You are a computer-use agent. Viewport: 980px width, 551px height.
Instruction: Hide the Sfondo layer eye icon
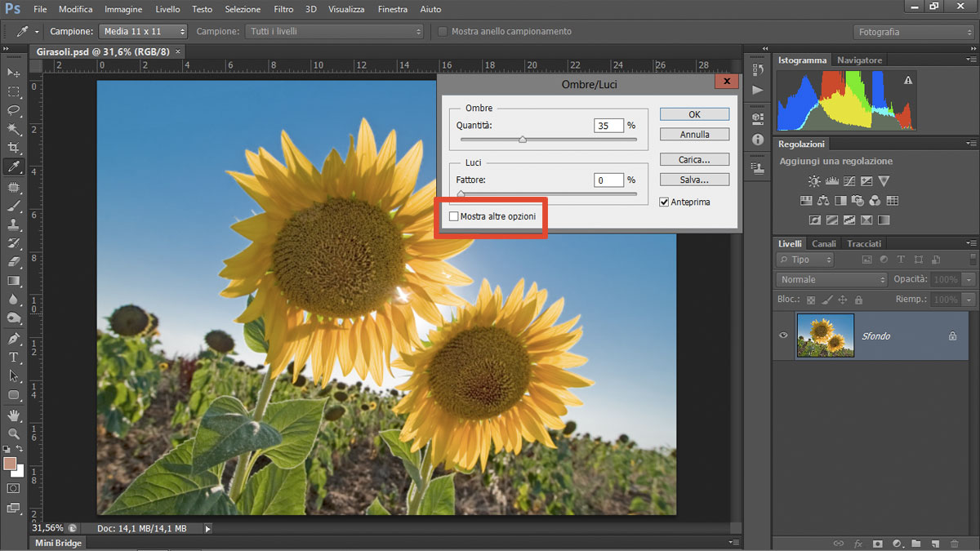784,335
